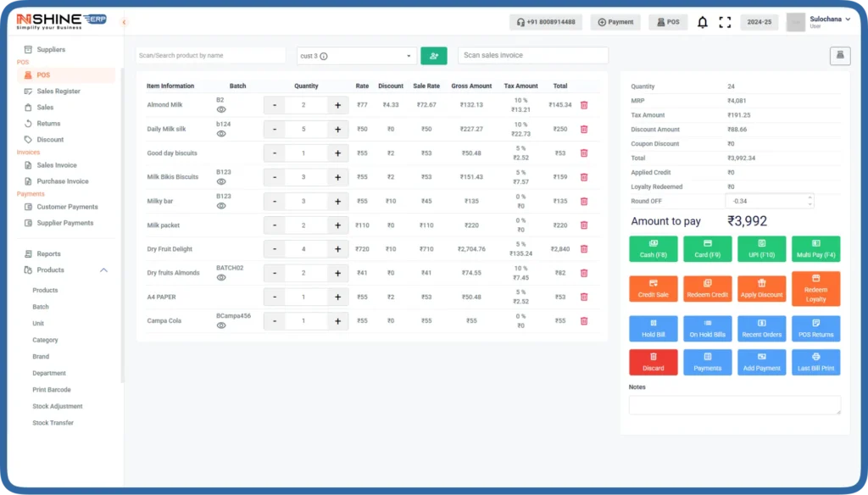Add a new customer with green icon
Image resolution: width=868 pixels, height=495 pixels.
[x=434, y=55]
